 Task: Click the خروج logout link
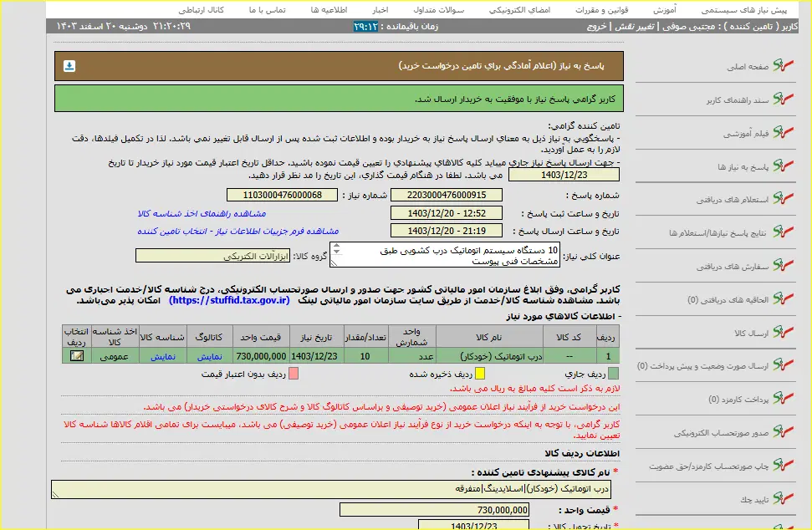point(596,27)
